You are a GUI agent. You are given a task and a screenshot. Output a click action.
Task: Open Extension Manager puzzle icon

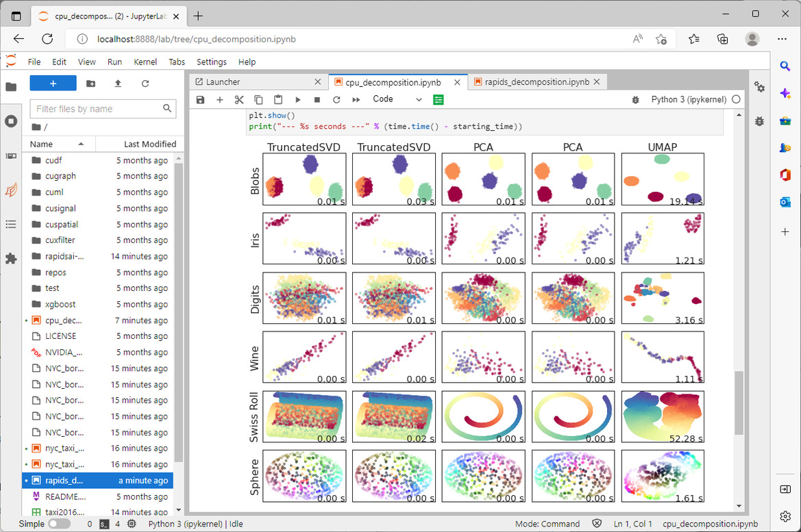[11, 259]
